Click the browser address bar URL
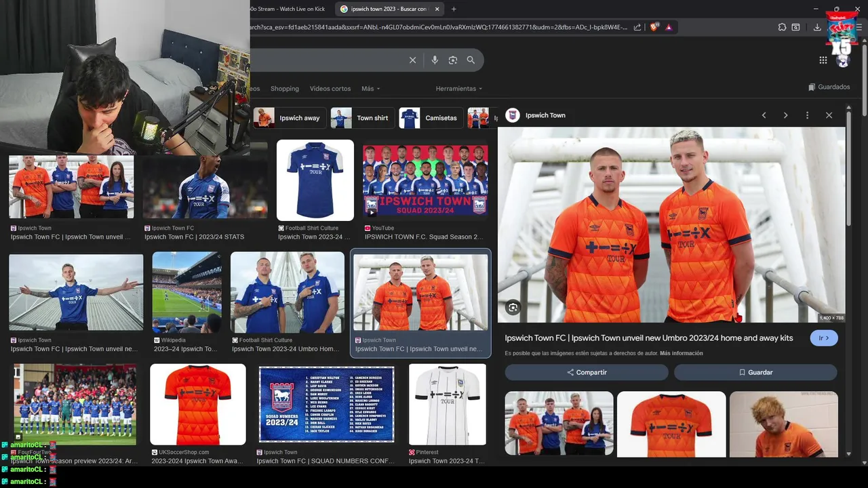 pyautogui.click(x=439, y=27)
